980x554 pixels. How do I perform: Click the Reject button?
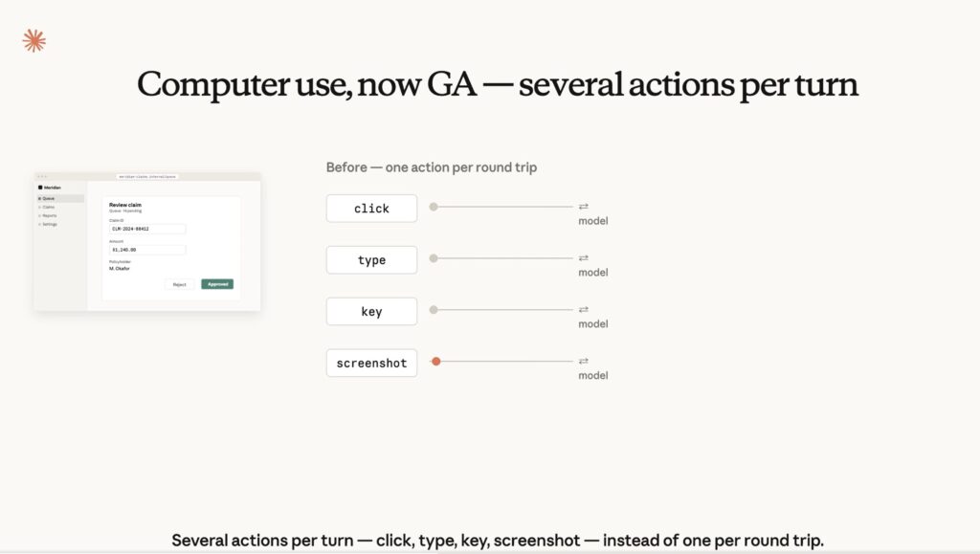click(179, 284)
